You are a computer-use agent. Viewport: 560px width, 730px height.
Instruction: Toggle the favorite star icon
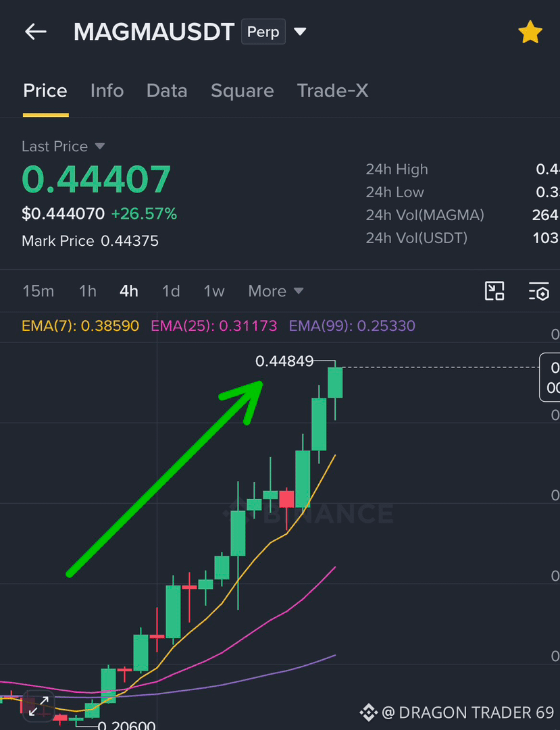[530, 32]
